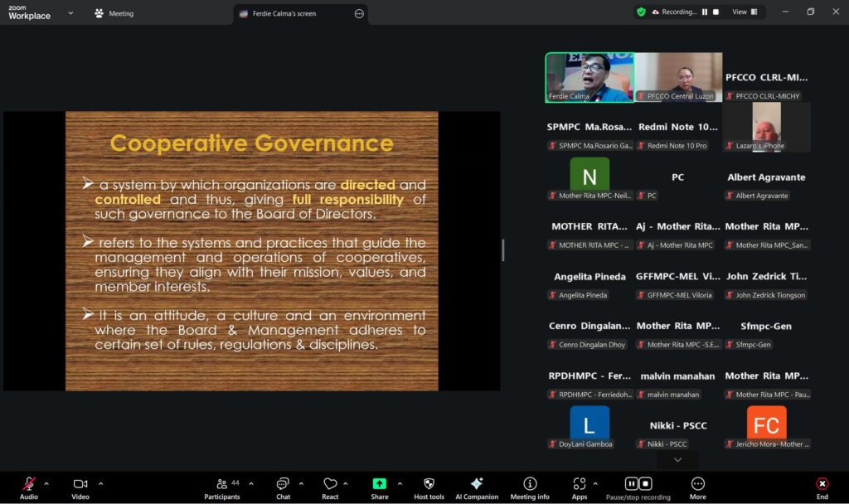This screenshot has width=849, height=504.
Task: Open the Chat panel
Action: pyautogui.click(x=283, y=484)
